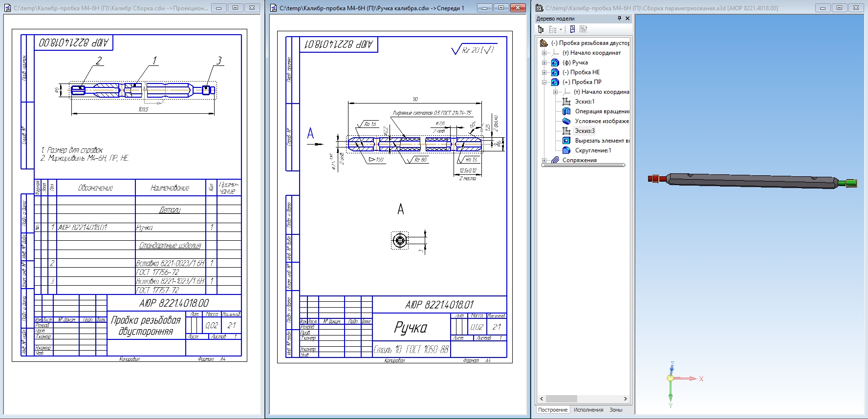This screenshot has height=419, width=868.
Task: Click 'Ручка' title in handle drawing
Action: click(x=411, y=327)
